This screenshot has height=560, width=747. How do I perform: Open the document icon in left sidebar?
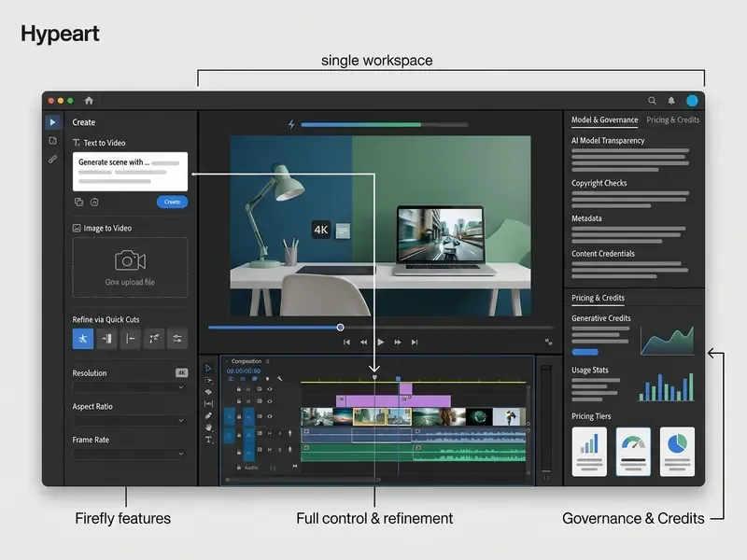pos(53,141)
